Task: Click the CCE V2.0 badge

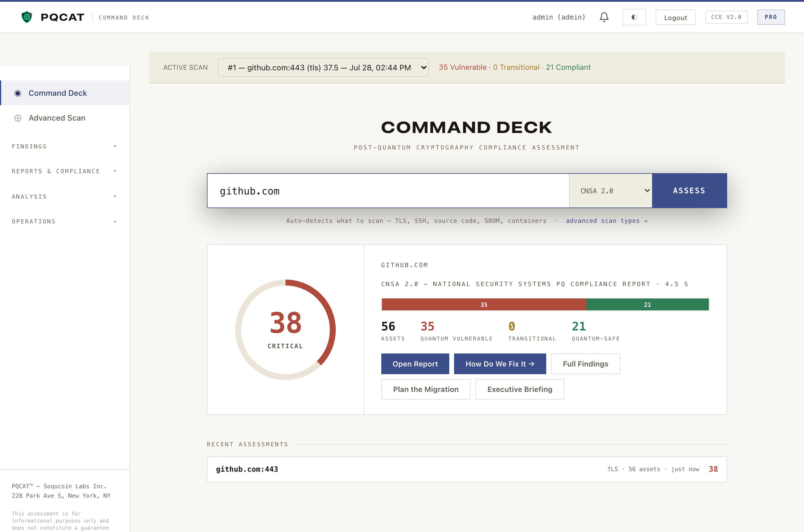Action: (x=726, y=17)
